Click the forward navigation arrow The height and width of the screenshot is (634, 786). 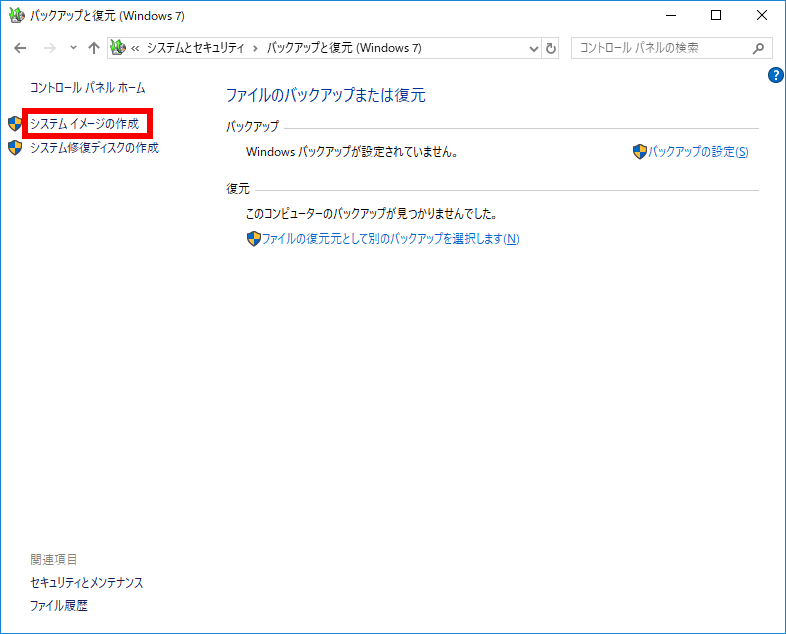click(x=50, y=48)
